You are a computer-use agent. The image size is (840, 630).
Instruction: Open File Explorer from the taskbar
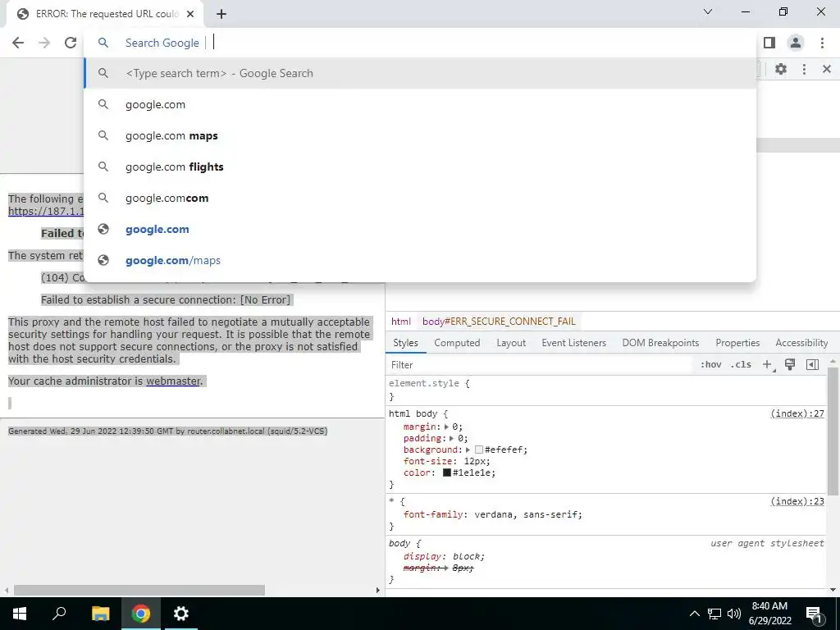pos(100,614)
